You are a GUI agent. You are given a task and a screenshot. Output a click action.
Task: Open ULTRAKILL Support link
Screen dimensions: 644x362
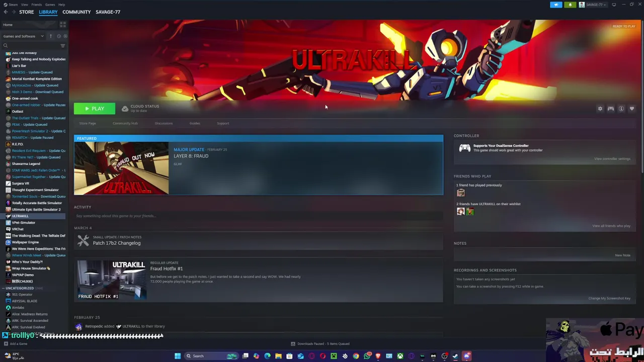coord(223,123)
